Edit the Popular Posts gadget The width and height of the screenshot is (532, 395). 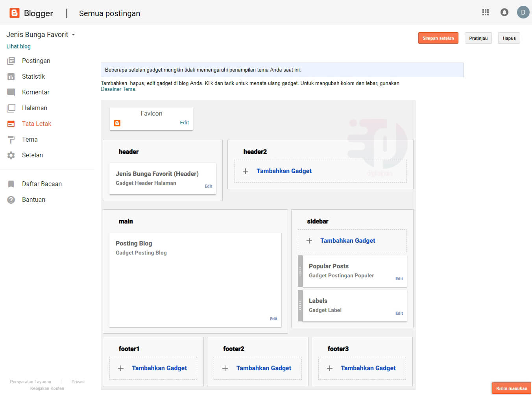point(399,279)
